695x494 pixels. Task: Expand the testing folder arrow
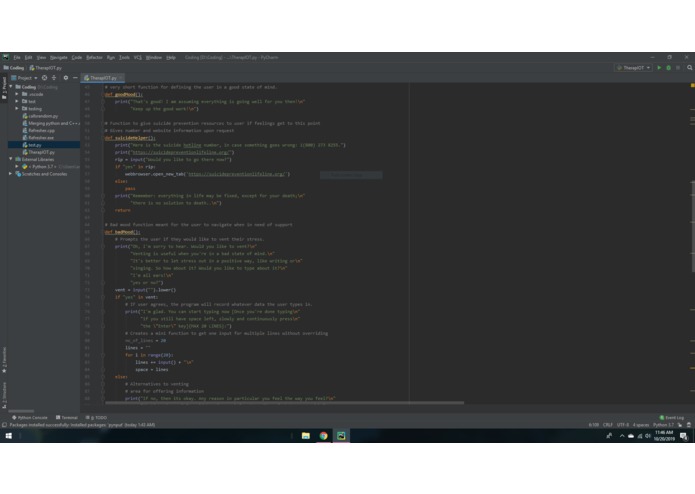(17, 109)
